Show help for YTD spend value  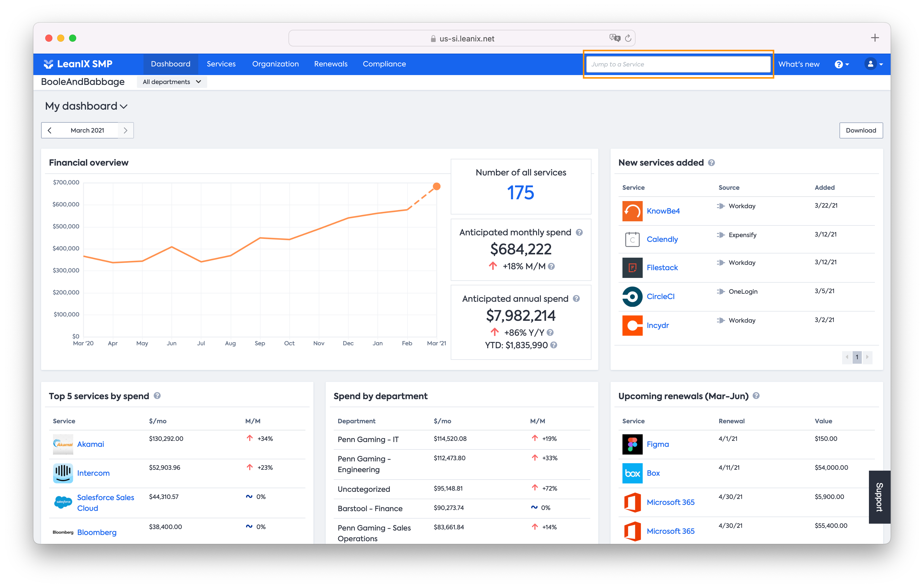[553, 345]
